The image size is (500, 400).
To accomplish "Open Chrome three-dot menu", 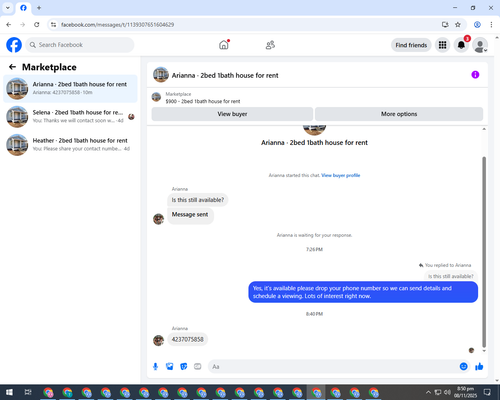I will pyautogui.click(x=491, y=25).
